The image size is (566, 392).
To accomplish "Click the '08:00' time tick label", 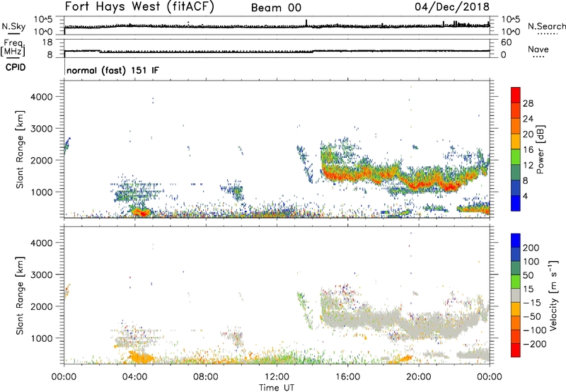I will pyautogui.click(x=206, y=377).
